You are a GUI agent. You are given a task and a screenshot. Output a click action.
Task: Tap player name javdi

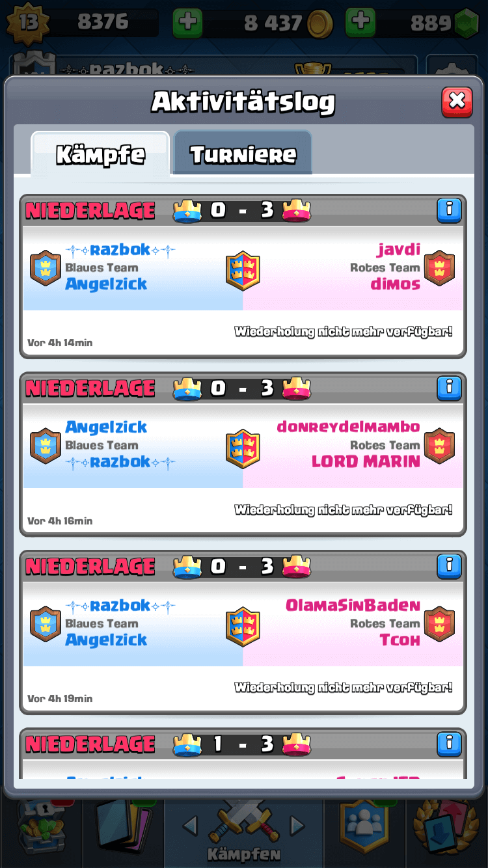[398, 249]
